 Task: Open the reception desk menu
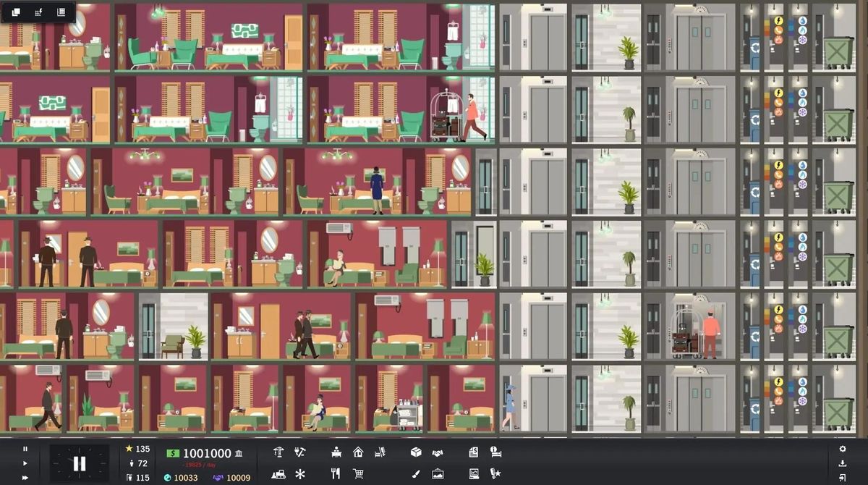pyautogui.click(x=336, y=452)
